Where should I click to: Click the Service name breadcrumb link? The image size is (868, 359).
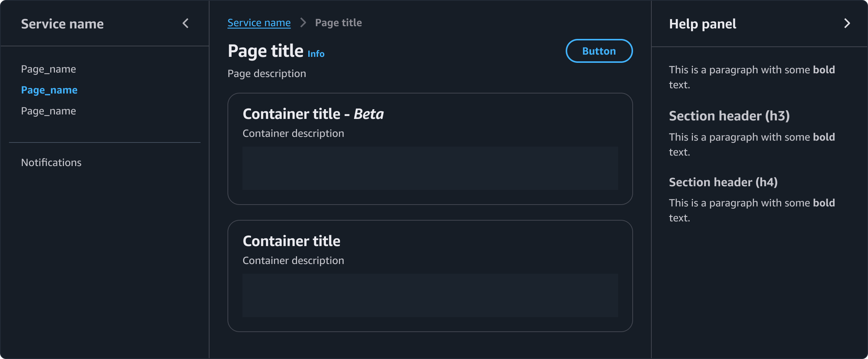(259, 23)
